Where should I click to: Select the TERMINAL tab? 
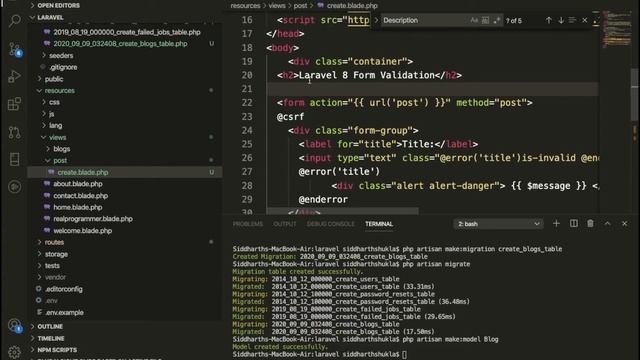coord(379,224)
